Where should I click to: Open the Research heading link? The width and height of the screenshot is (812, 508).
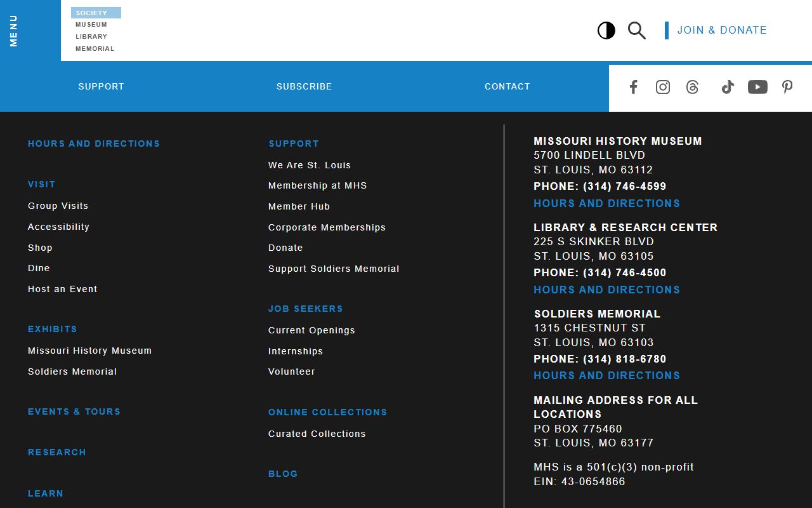coord(57,452)
